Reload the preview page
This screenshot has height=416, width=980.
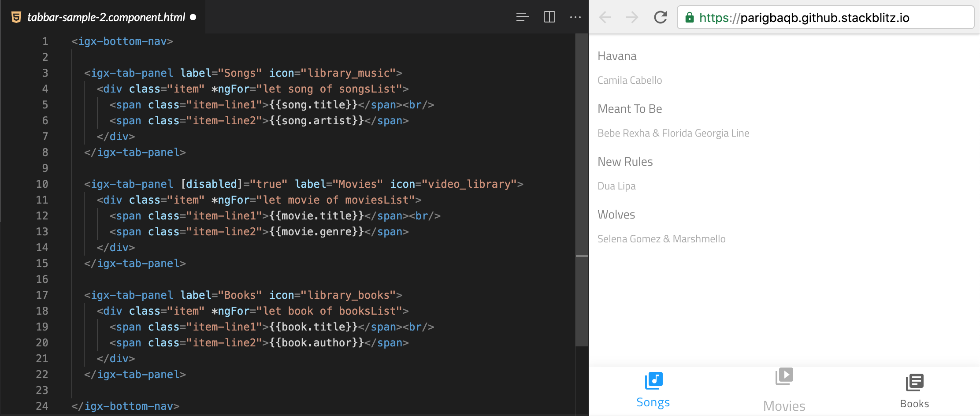point(660,18)
